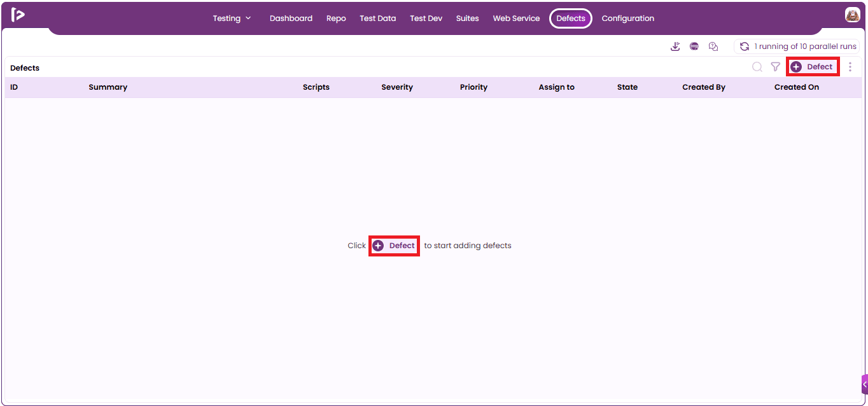
Task: Click the Severity column header
Action: 397,87
